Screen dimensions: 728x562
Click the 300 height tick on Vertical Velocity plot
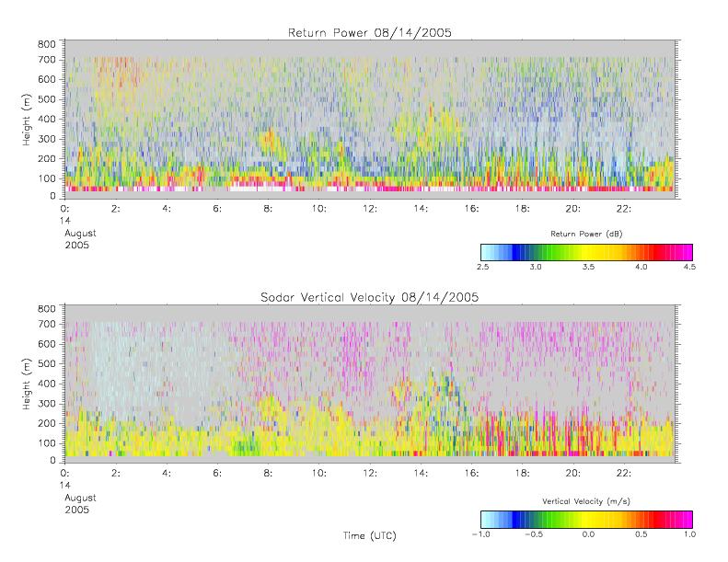click(x=46, y=403)
